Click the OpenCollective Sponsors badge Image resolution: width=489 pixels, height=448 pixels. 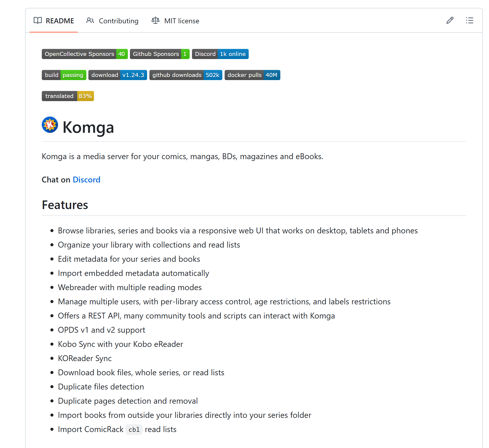tap(85, 54)
